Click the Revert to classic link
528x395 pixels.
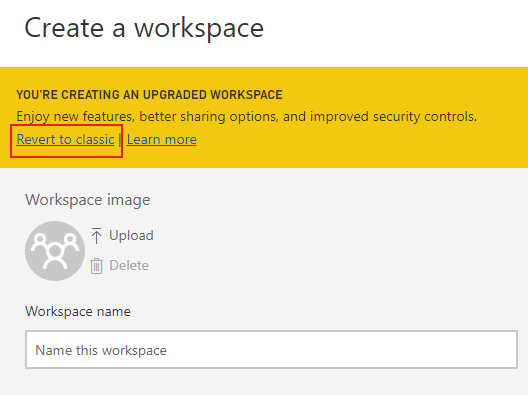(65, 139)
